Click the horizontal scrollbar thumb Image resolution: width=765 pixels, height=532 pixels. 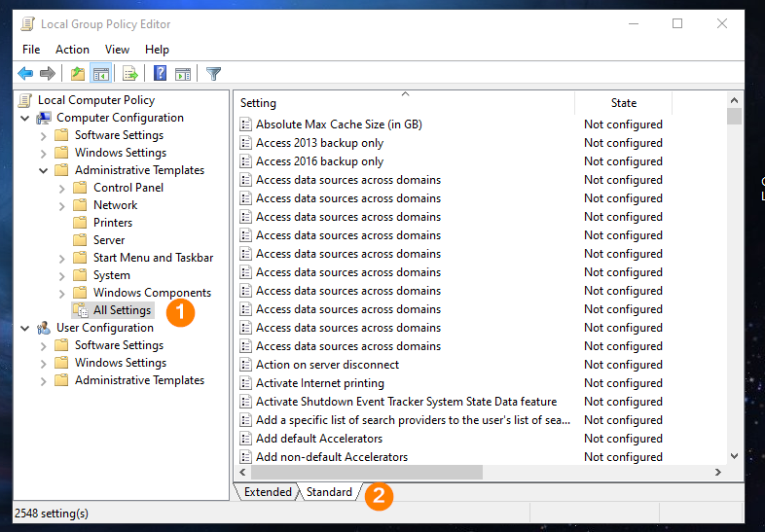pyautogui.click(x=367, y=472)
